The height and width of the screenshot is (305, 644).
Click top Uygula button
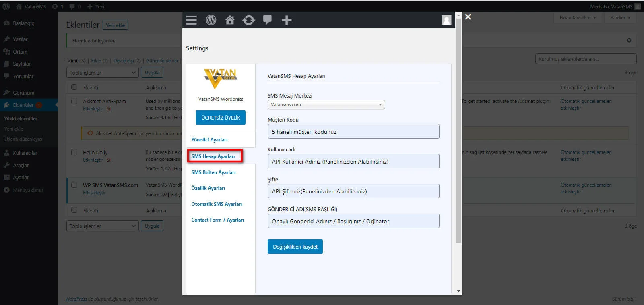(152, 73)
